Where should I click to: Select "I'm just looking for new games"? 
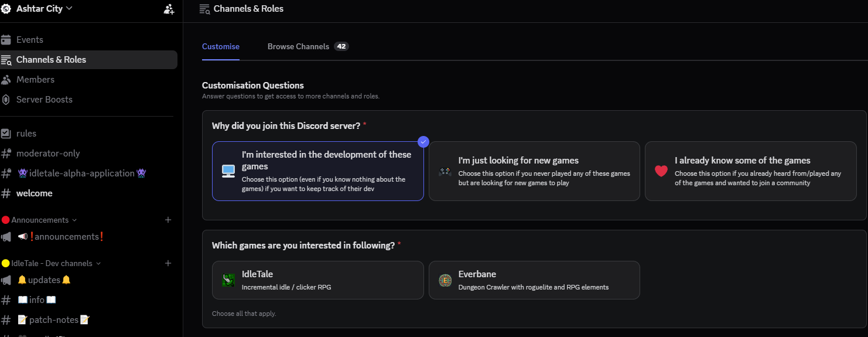pyautogui.click(x=534, y=171)
